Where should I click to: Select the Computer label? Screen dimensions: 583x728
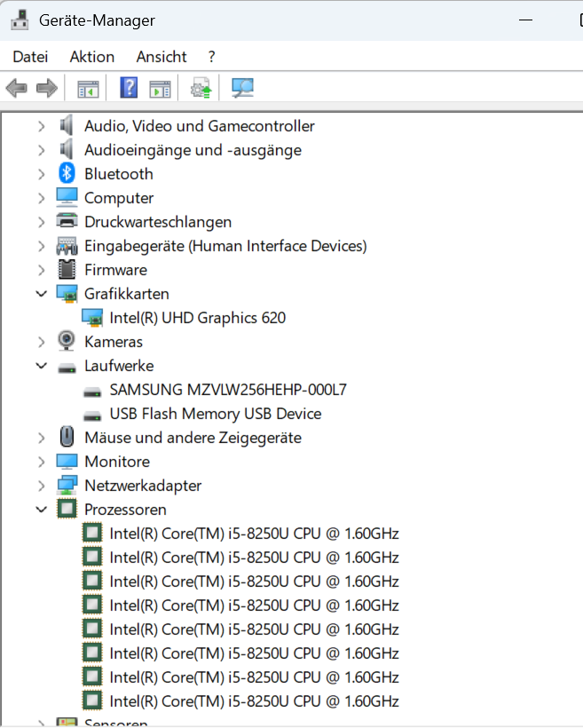coord(119,198)
